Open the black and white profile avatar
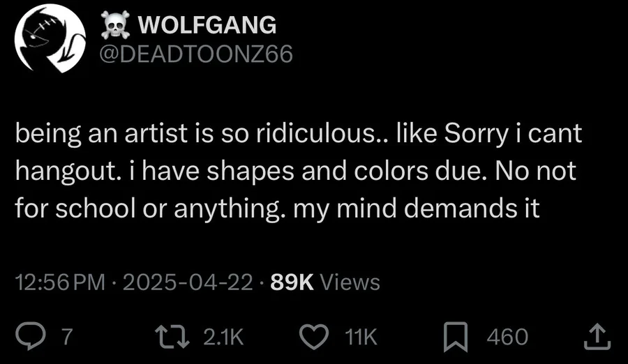This screenshot has width=628, height=364. click(x=50, y=41)
